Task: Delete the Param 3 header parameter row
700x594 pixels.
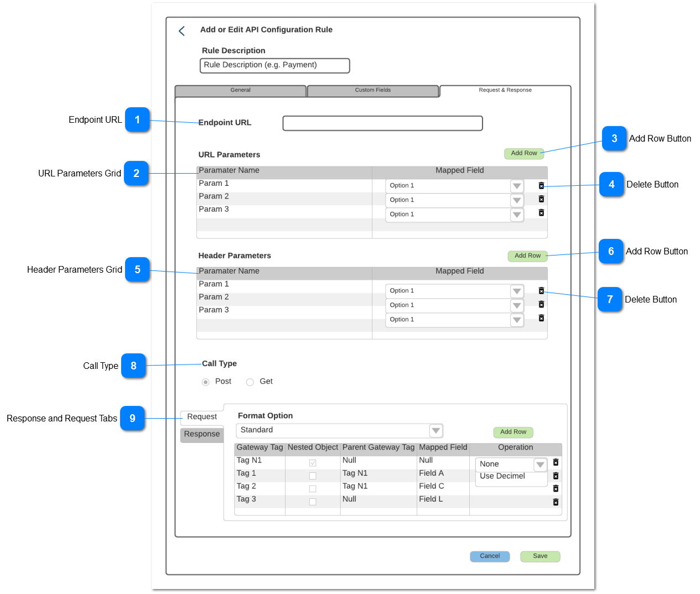Action: pos(541,319)
